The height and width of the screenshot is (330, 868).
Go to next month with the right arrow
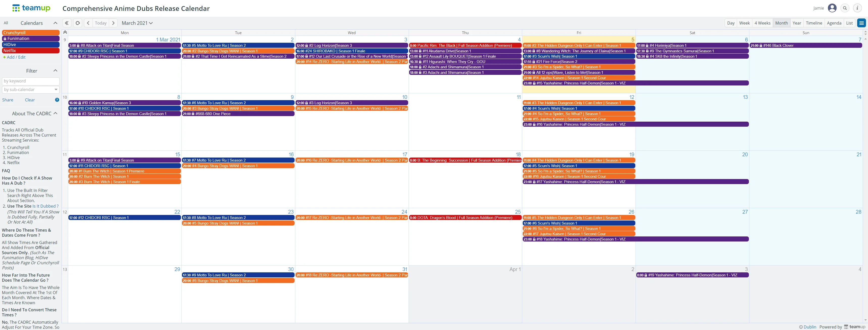click(x=113, y=23)
